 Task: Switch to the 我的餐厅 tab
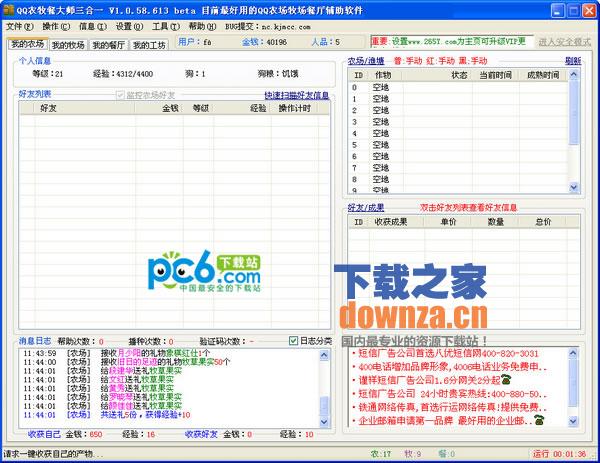[x=109, y=45]
